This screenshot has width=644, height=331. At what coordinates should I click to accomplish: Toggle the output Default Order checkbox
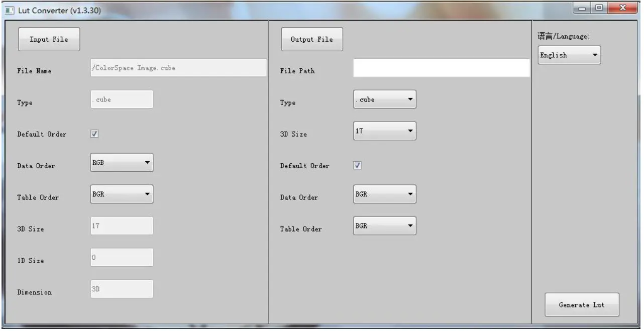(358, 165)
